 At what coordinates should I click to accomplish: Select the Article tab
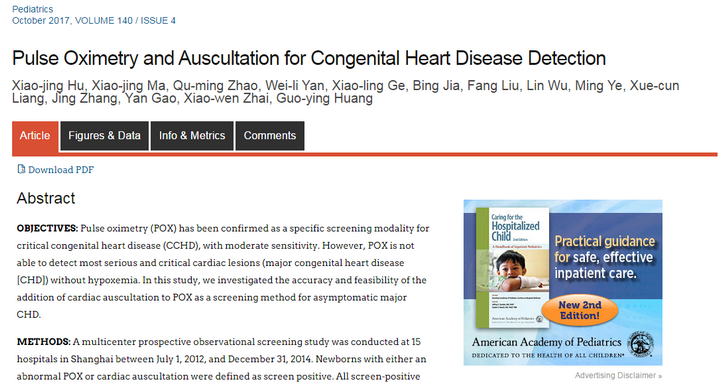[35, 136]
